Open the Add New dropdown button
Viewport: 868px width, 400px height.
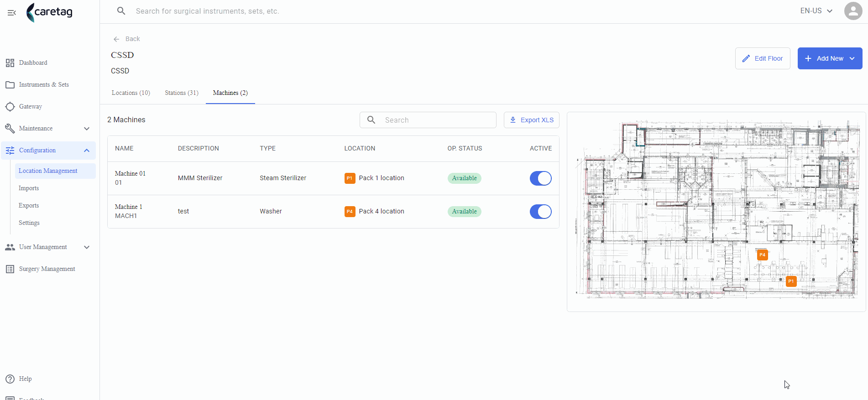tap(830, 58)
